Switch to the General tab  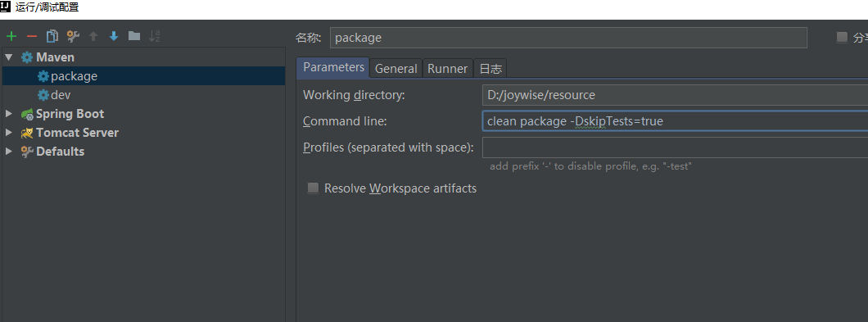point(396,68)
